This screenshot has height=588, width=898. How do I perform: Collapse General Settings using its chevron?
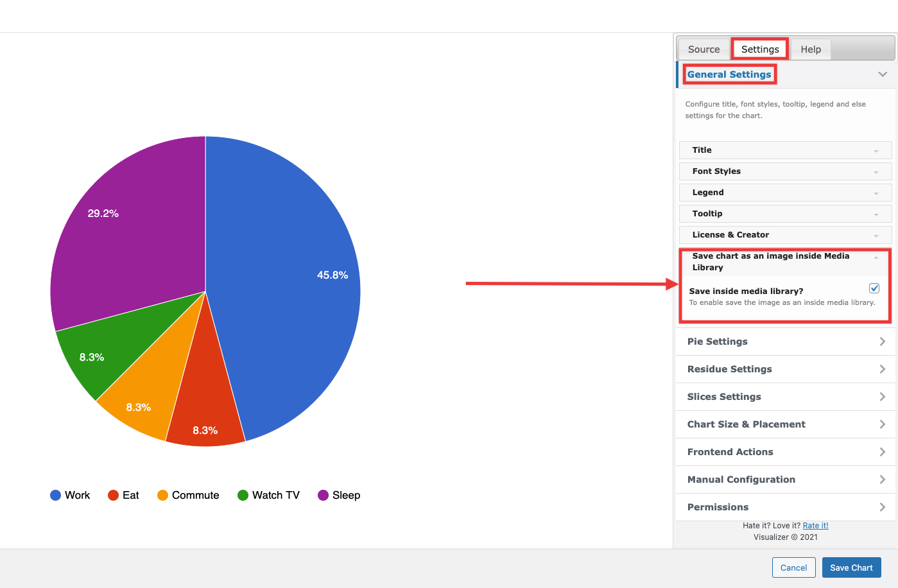point(883,74)
